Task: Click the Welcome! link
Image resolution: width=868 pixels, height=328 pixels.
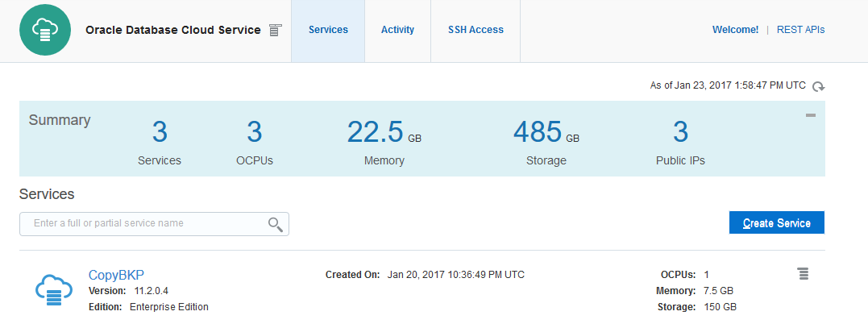Action: click(x=735, y=30)
